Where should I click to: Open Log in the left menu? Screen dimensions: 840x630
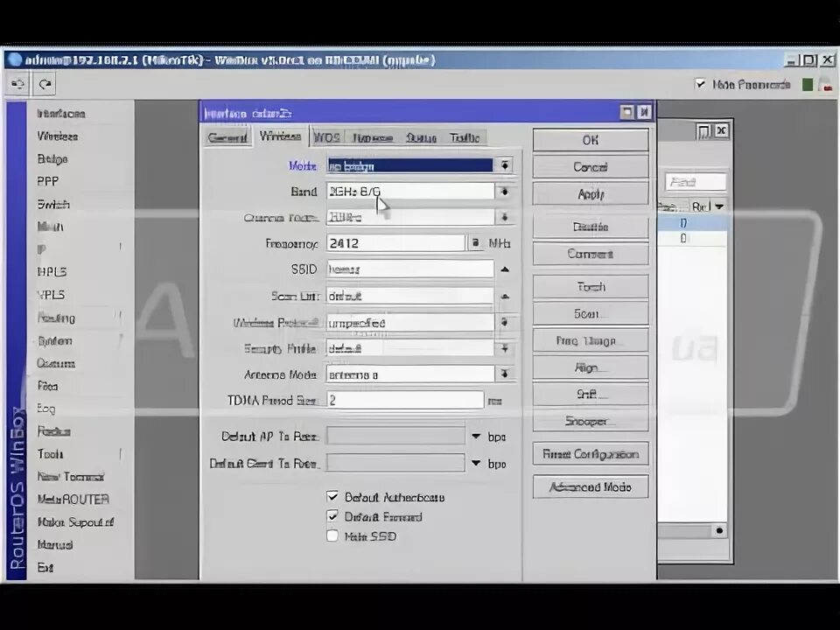click(x=46, y=409)
